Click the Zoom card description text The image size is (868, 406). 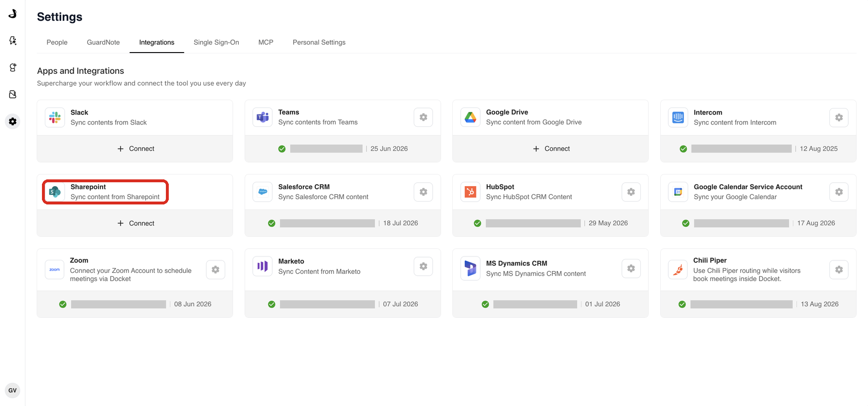pos(131,275)
